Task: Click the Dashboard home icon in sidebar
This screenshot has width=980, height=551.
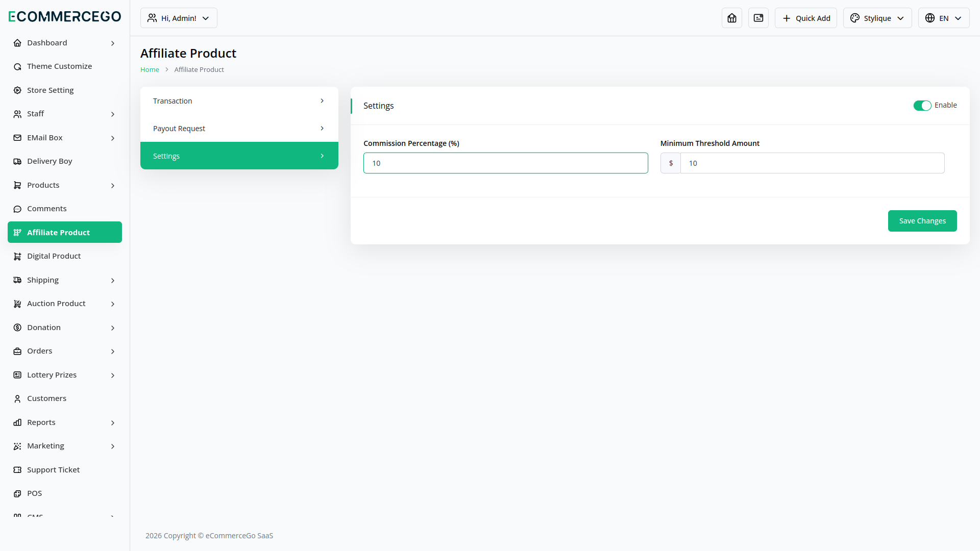Action: coord(17,43)
